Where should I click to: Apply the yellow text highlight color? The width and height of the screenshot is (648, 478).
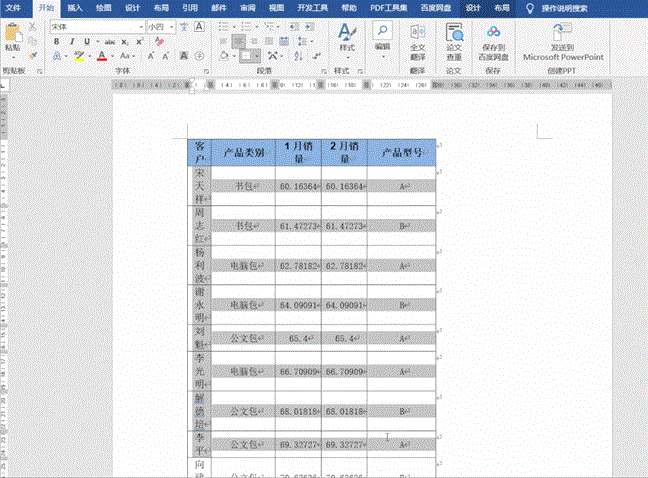pyautogui.click(x=78, y=57)
